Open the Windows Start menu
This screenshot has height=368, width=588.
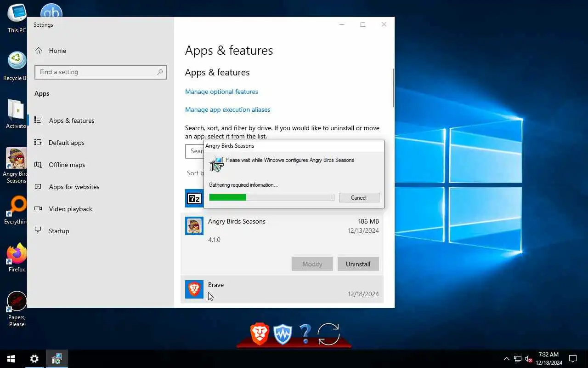(11, 359)
